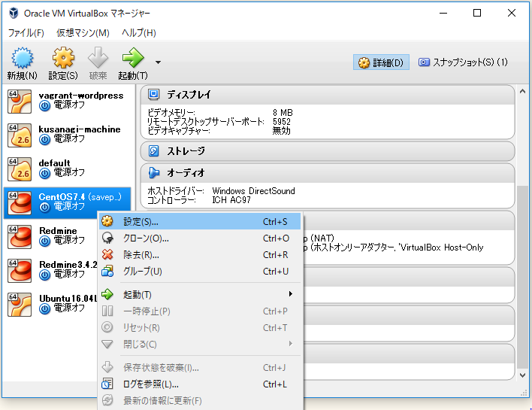The image size is (532, 410).
Task: Click the 8 MB video memory value
Action: coord(283,112)
